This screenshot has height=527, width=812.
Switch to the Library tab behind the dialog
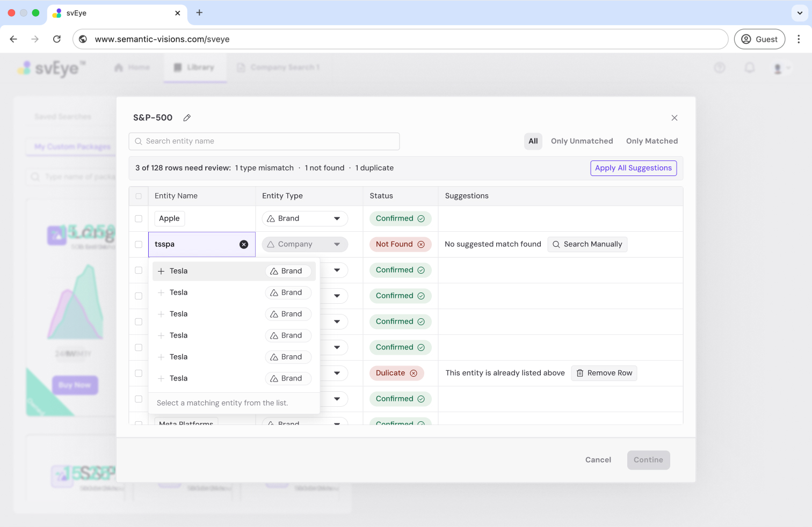pos(195,68)
